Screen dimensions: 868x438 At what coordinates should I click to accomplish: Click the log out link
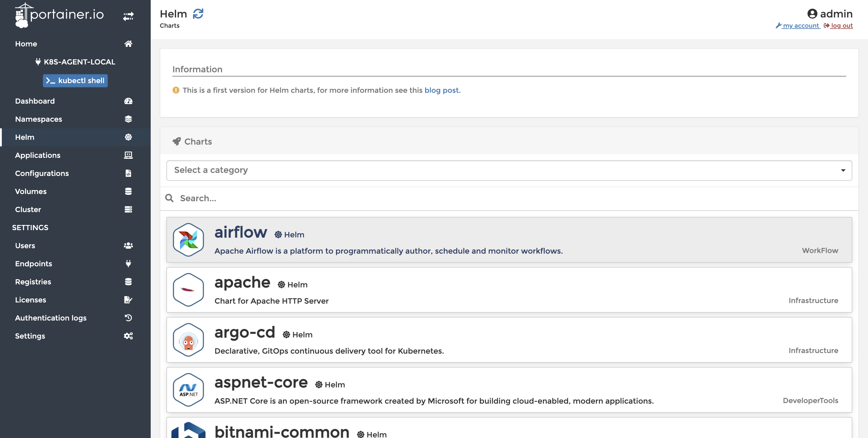pyautogui.click(x=841, y=26)
